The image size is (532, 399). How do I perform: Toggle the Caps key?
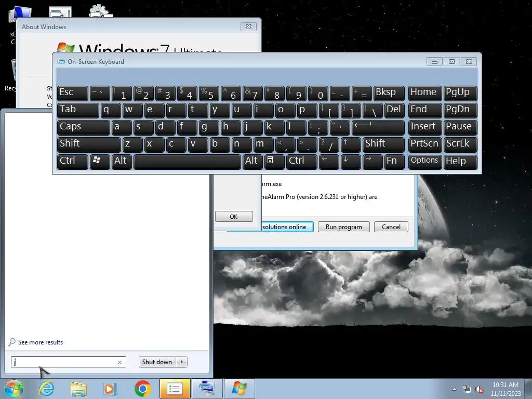84,128
